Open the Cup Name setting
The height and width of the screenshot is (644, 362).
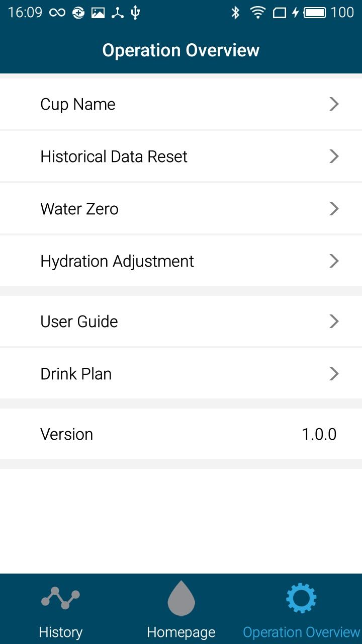[78, 104]
